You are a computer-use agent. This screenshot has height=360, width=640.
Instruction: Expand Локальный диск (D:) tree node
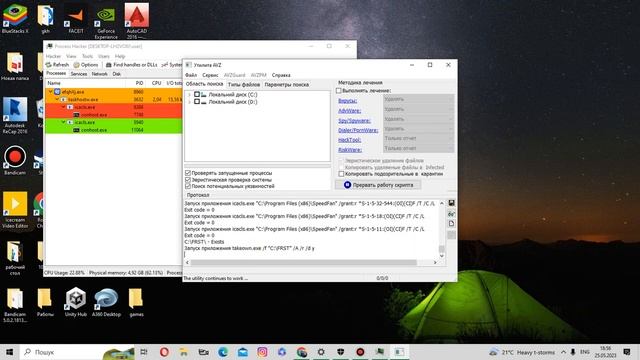(x=189, y=102)
